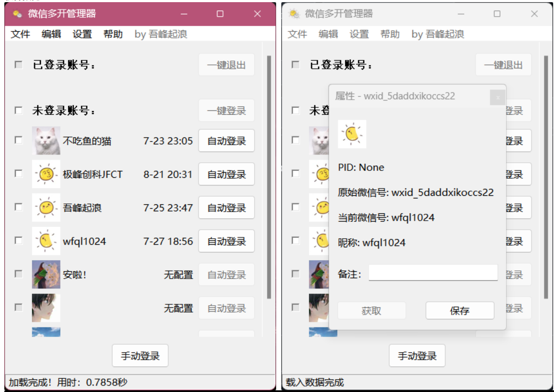Click app icon in left window title bar

tap(17, 14)
